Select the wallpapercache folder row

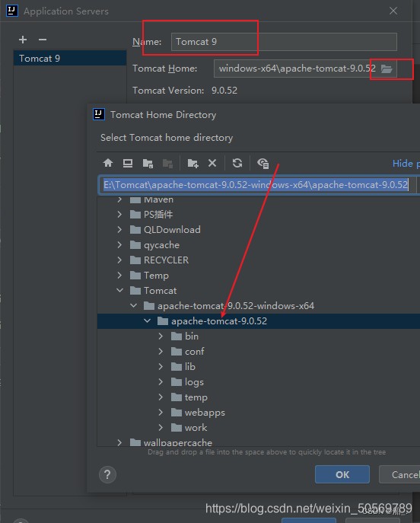pyautogui.click(x=259, y=442)
